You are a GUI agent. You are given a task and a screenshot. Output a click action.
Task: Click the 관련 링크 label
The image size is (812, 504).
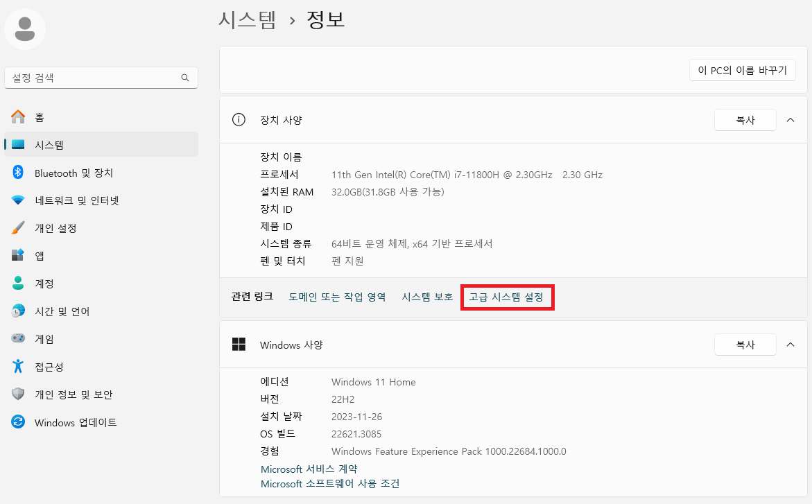tap(252, 296)
